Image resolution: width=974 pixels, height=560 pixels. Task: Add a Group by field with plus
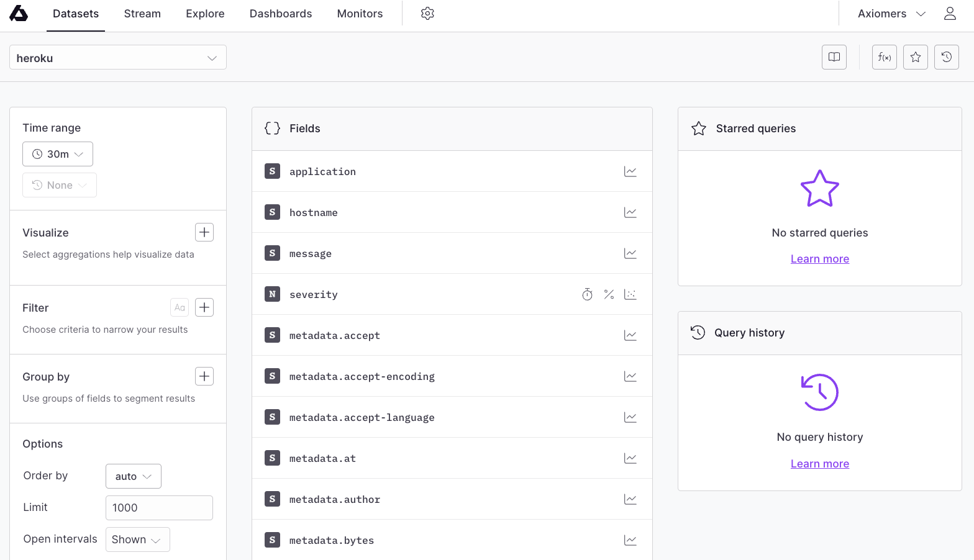coord(204,376)
